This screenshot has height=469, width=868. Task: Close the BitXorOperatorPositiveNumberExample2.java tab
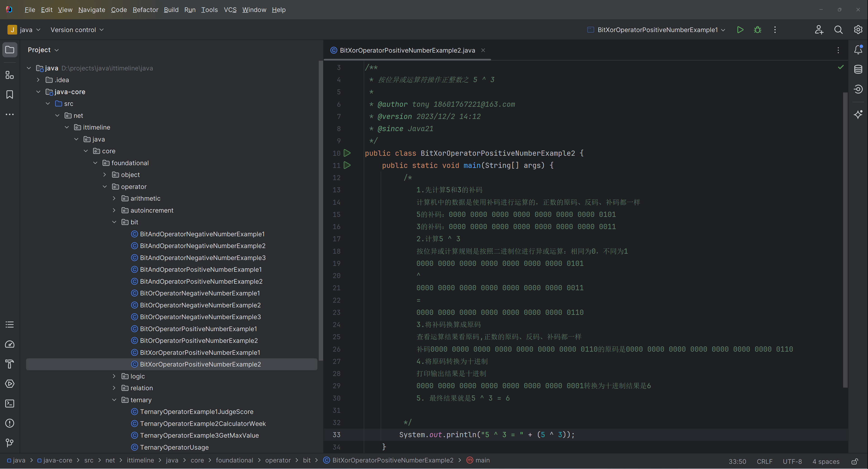point(483,50)
